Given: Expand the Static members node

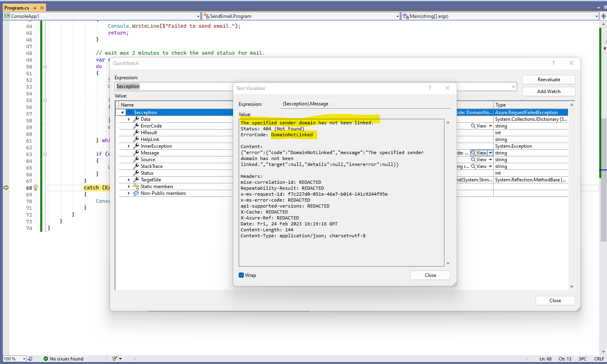Looking at the screenshot, I should (128, 187).
